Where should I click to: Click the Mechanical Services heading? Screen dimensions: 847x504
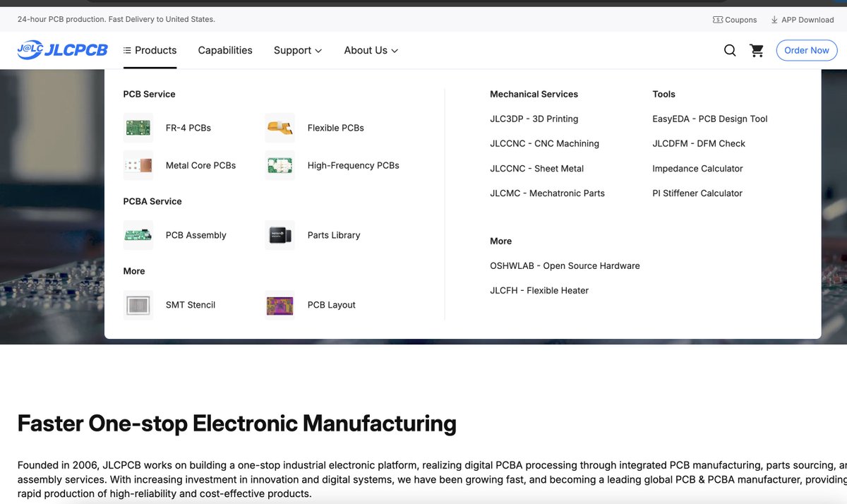(534, 94)
